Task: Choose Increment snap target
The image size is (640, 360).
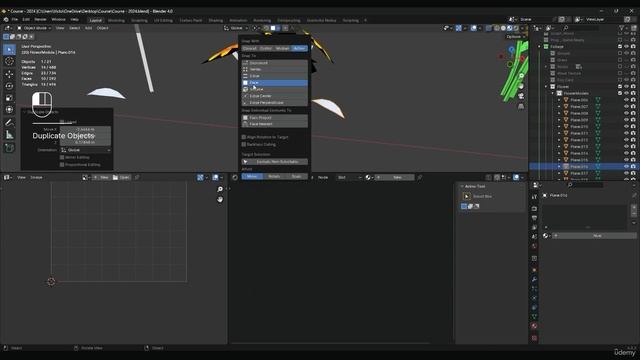Action: tap(275, 63)
